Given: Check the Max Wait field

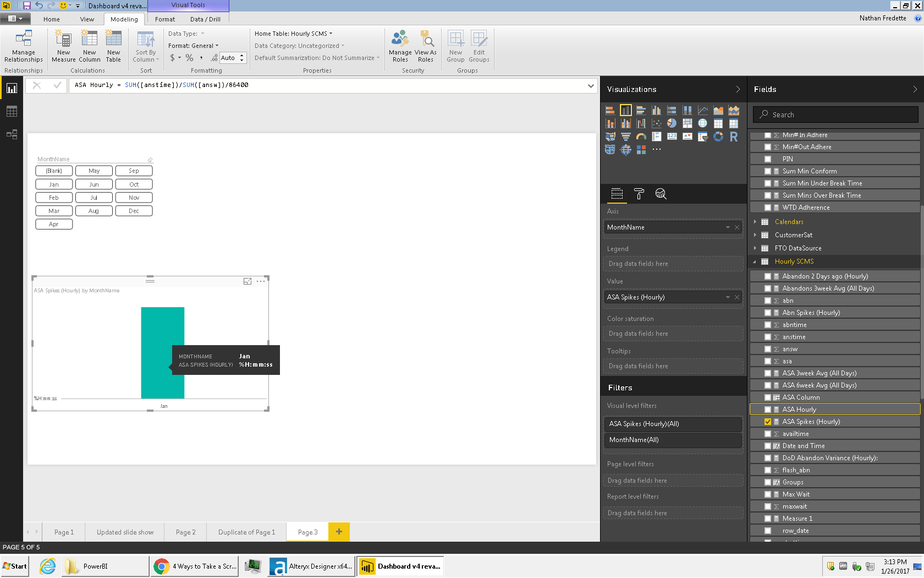Looking at the screenshot, I should 768,494.
